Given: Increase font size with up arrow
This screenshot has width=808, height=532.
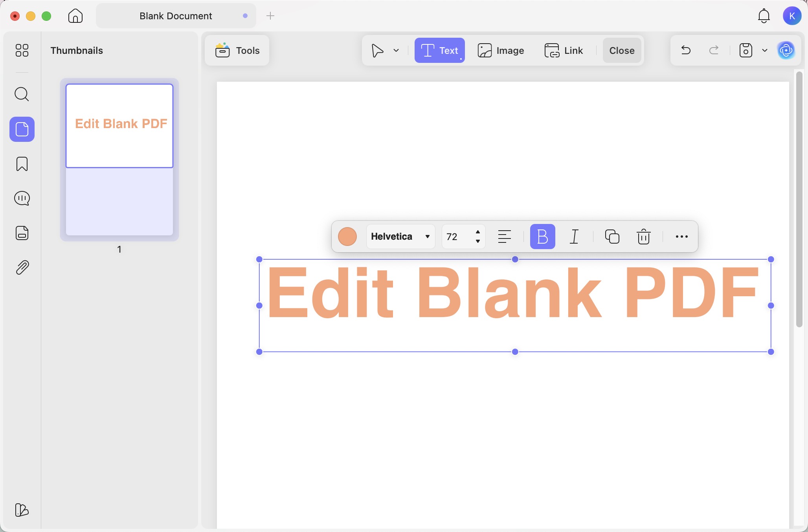Looking at the screenshot, I should [x=478, y=232].
